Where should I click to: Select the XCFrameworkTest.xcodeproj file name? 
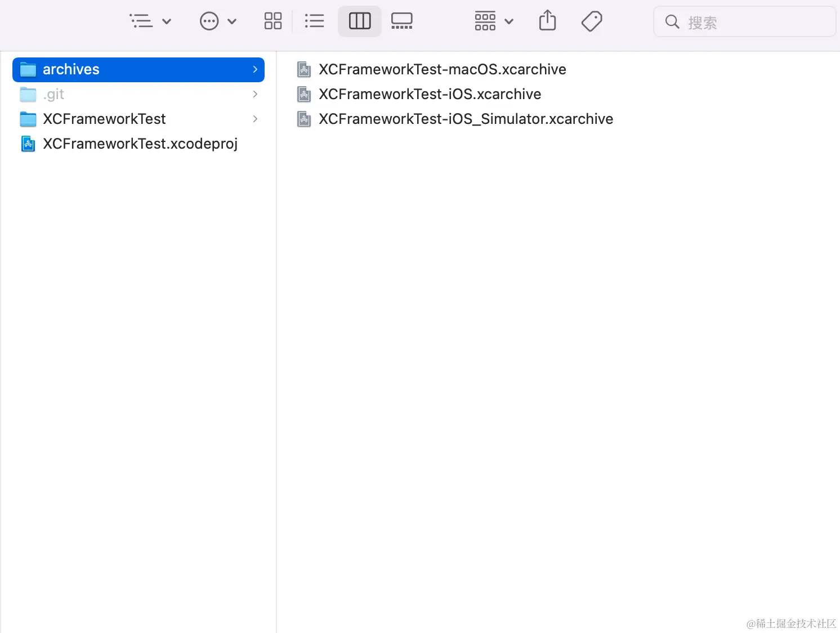tap(140, 144)
